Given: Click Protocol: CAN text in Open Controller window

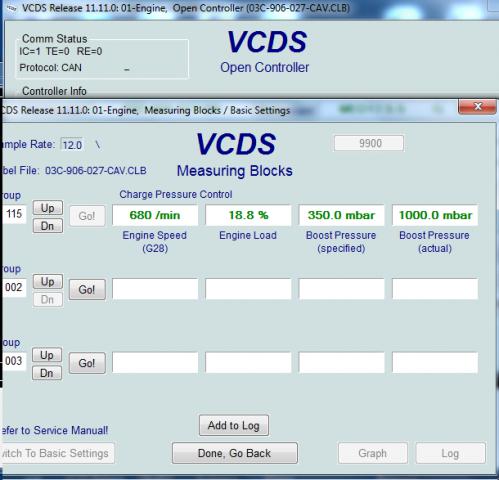Looking at the screenshot, I should pos(50,68).
